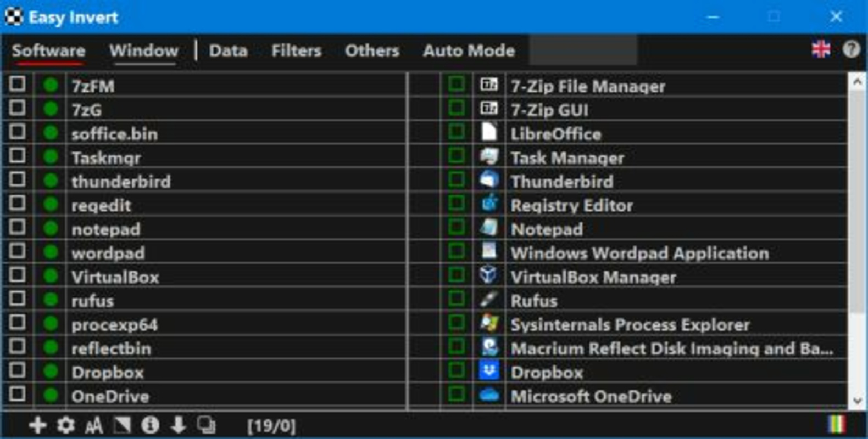
Task: Click the Easy Invert title bar logo
Action: tap(14, 17)
